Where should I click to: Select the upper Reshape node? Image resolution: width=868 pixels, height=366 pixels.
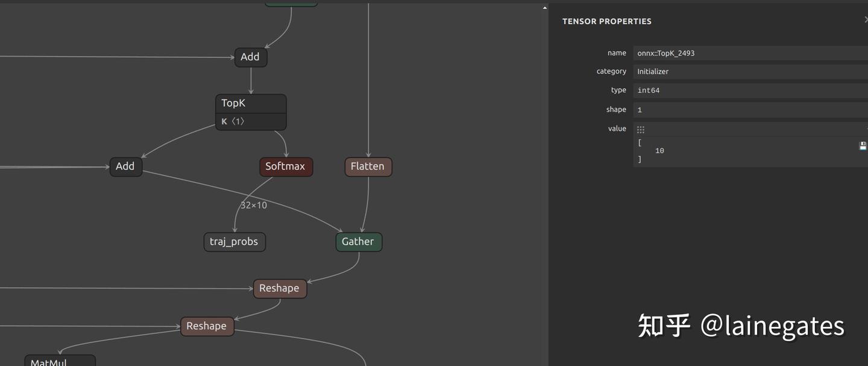tap(280, 288)
